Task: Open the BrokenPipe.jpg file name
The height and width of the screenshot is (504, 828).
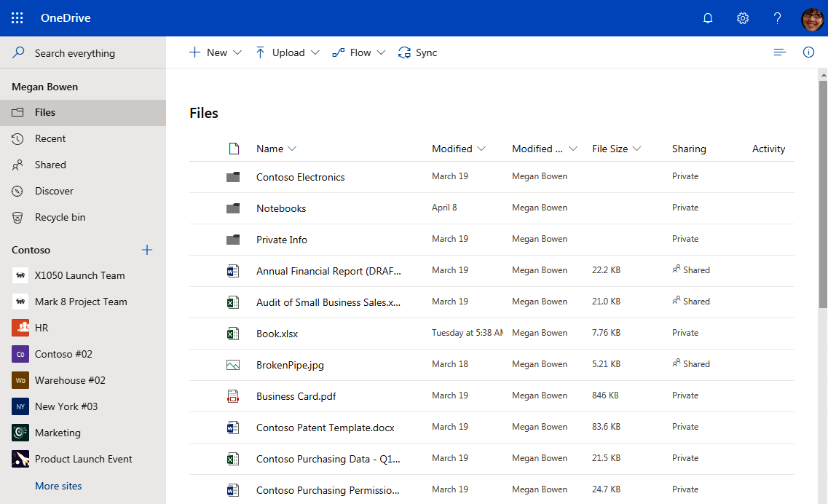Action: pyautogui.click(x=290, y=365)
